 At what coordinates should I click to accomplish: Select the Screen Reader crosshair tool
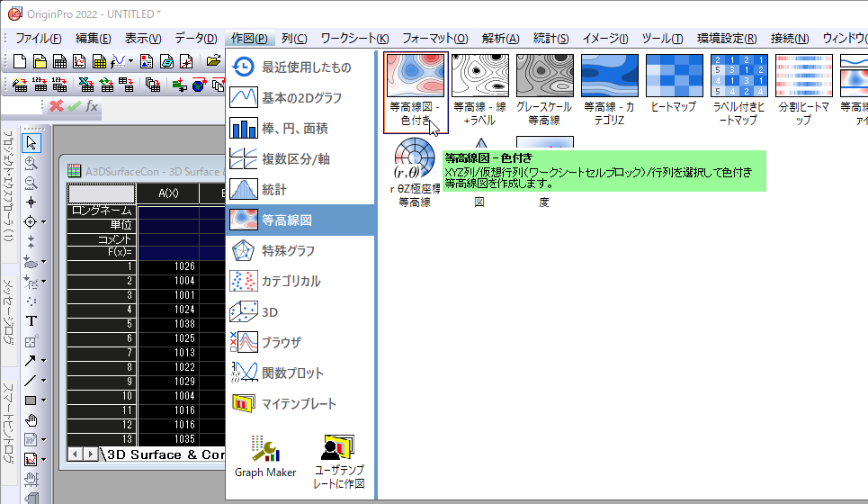[x=31, y=202]
